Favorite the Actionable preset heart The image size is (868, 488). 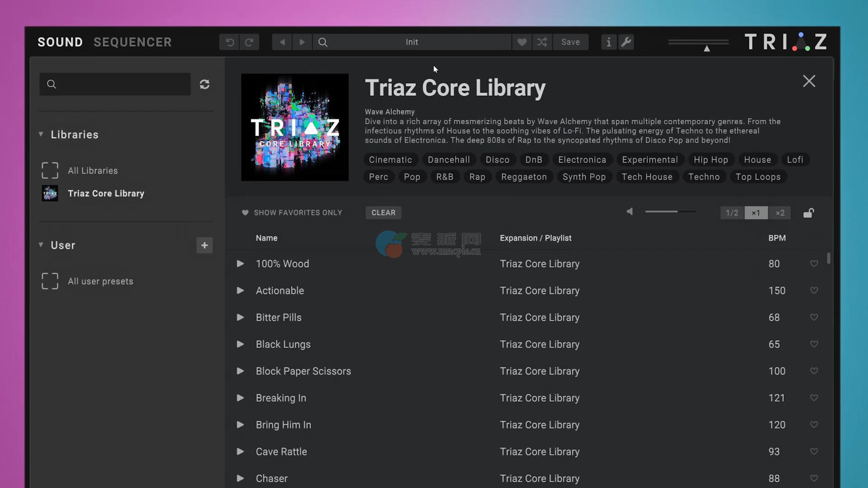814,291
